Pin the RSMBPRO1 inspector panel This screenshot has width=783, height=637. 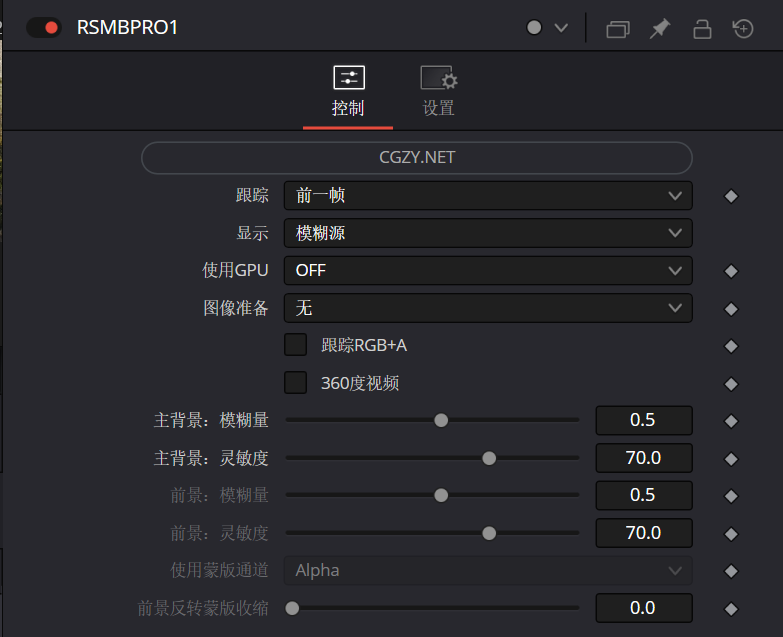[659, 29]
